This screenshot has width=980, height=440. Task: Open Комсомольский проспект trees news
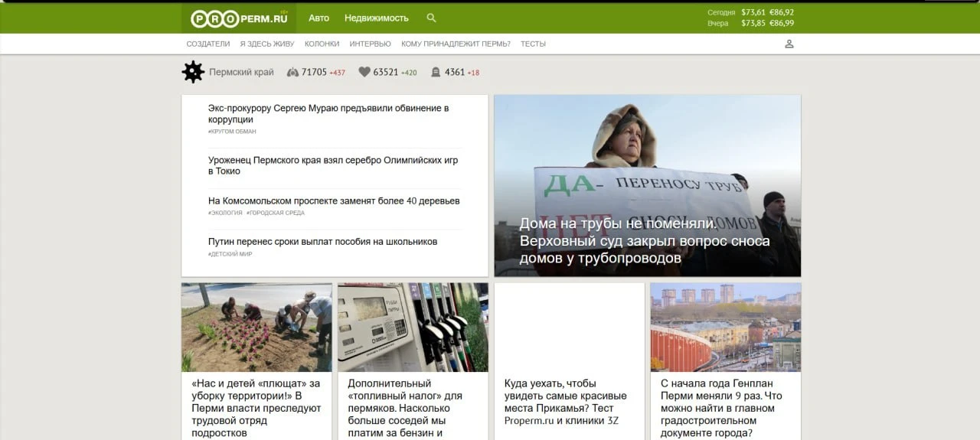334,200
